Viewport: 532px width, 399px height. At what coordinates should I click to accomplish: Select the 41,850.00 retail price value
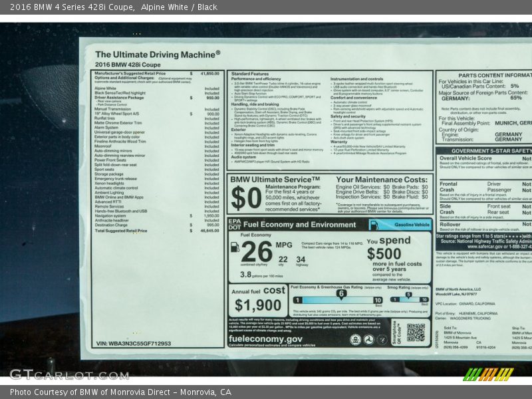click(x=210, y=73)
